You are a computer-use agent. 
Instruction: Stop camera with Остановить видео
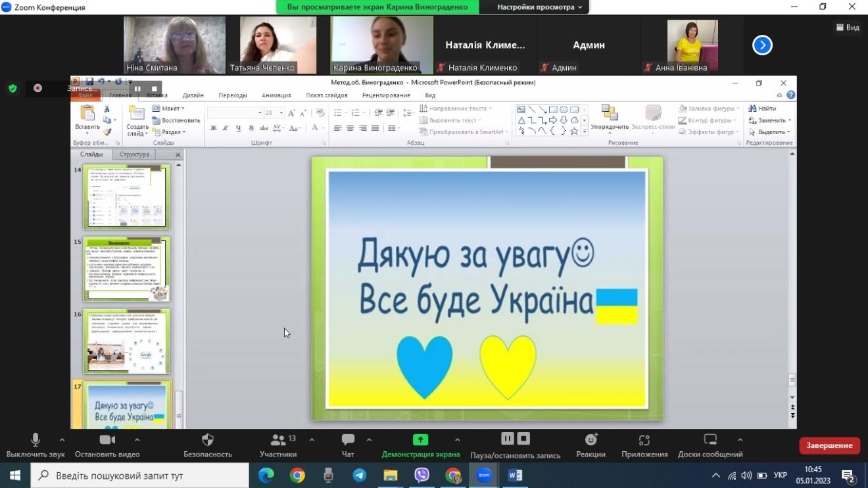click(107, 445)
